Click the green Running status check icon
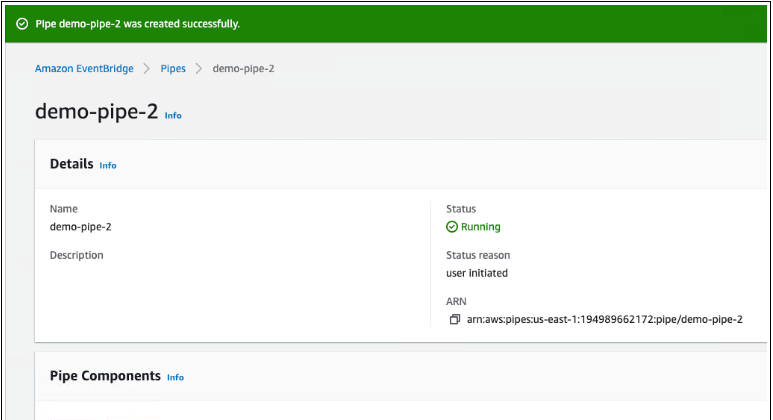Viewport: 773px width, 420px height. (x=452, y=227)
